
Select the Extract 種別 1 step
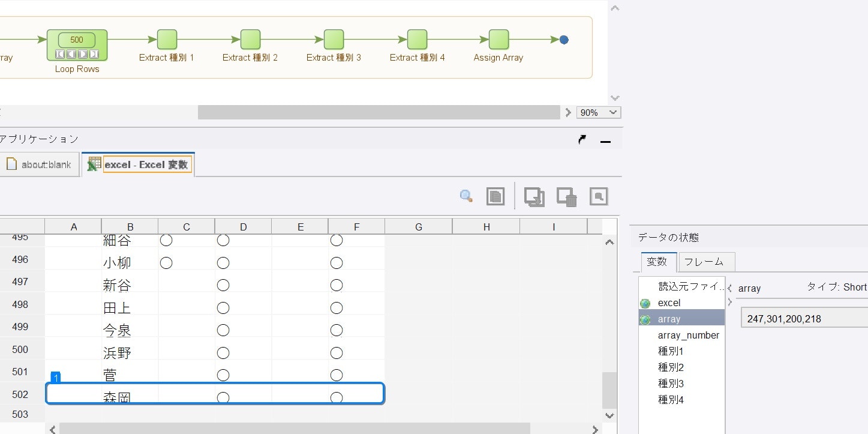[167, 40]
